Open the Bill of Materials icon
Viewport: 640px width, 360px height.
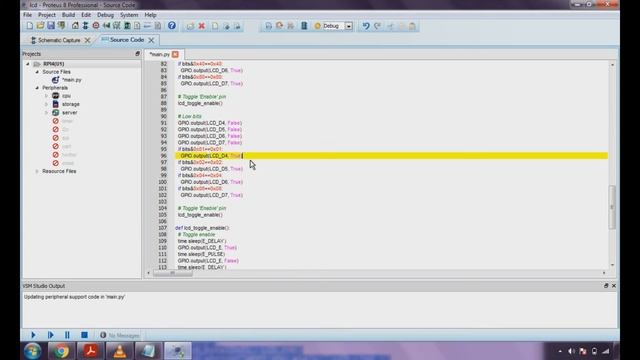(x=137, y=26)
